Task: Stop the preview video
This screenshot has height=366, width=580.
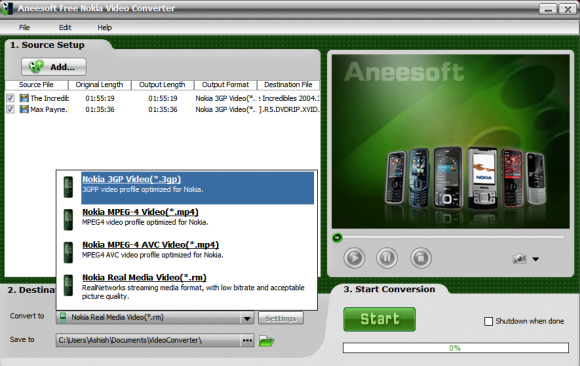Action: [421, 258]
